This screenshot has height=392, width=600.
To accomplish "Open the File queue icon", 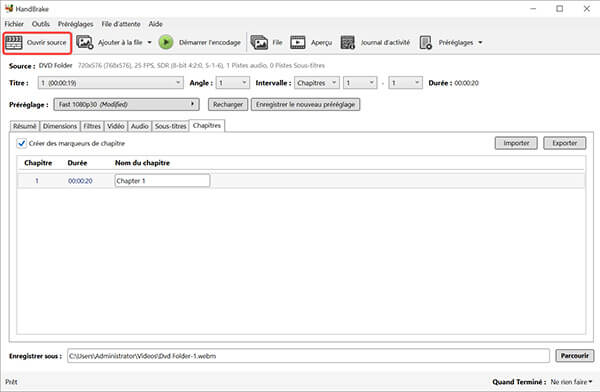I will [259, 42].
